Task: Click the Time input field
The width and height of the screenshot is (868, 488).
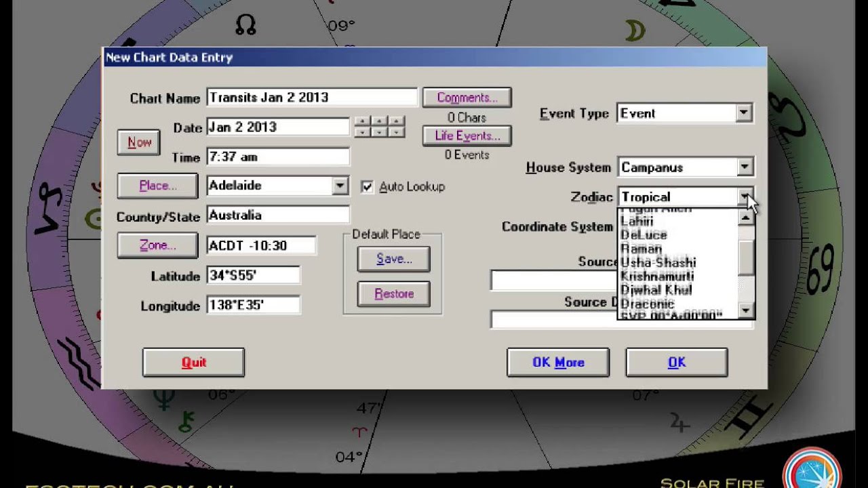Action: pyautogui.click(x=278, y=157)
